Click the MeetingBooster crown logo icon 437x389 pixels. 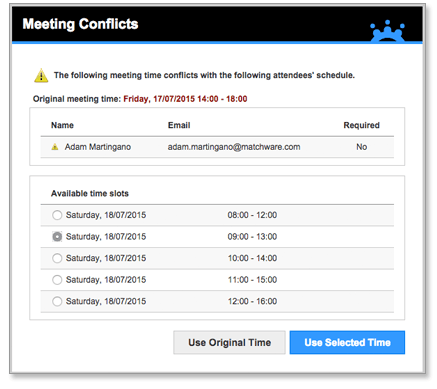click(x=387, y=31)
